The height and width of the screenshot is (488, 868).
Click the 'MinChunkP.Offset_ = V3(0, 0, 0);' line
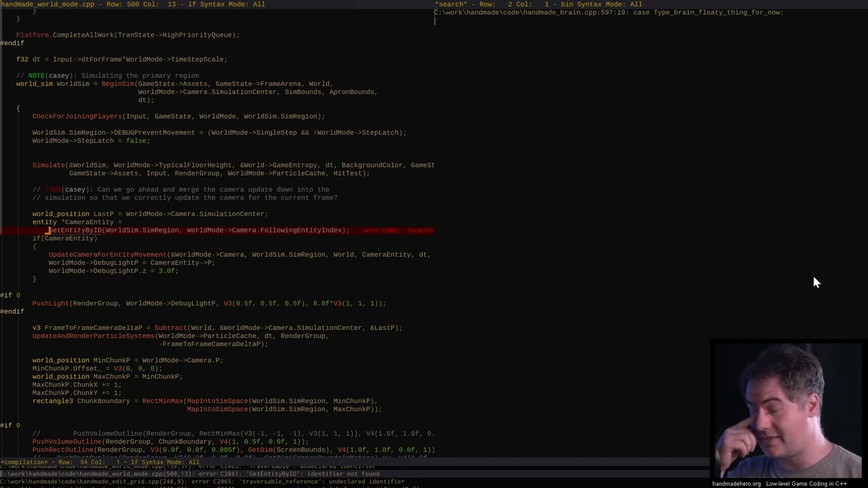[x=97, y=368]
